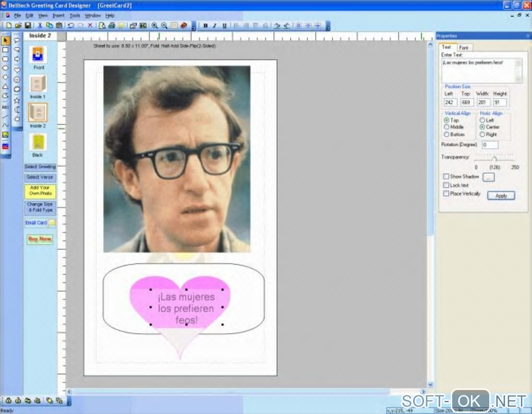Image resolution: width=532 pixels, height=414 pixels.
Task: Select the Front page thumbnail
Action: (x=38, y=55)
